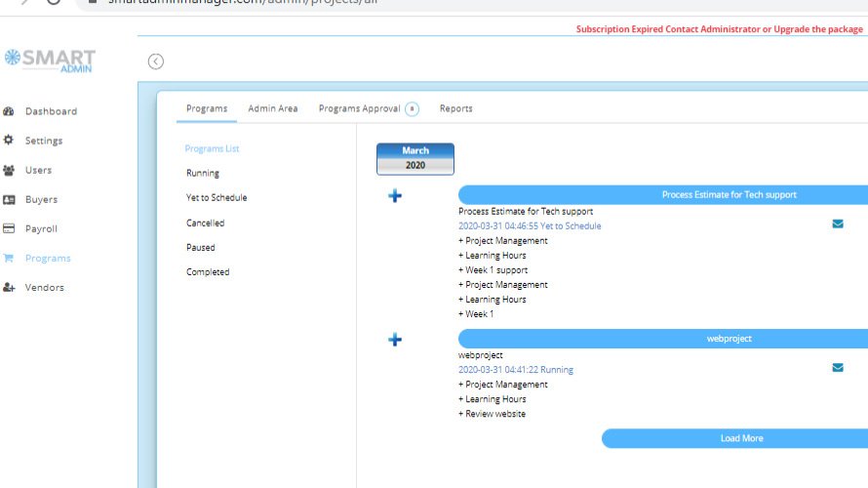Switch to the Programs tab
The image size is (868, 488).
(207, 108)
